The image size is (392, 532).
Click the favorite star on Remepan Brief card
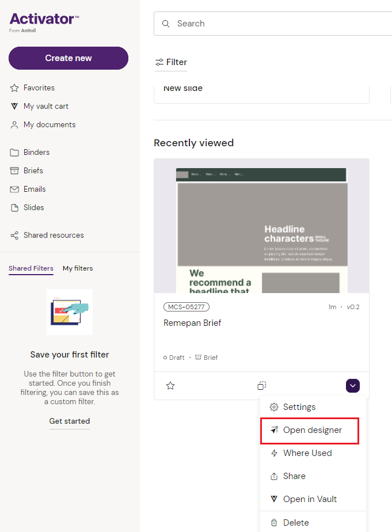170,386
